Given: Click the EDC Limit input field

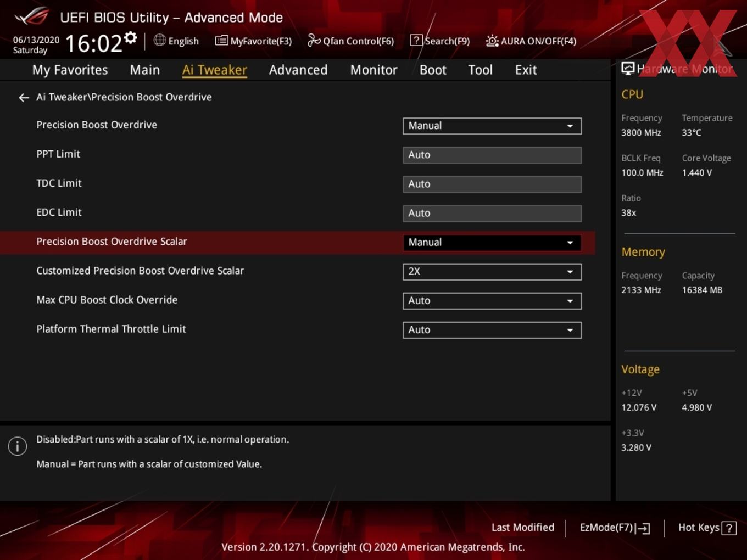Looking at the screenshot, I should tap(492, 213).
